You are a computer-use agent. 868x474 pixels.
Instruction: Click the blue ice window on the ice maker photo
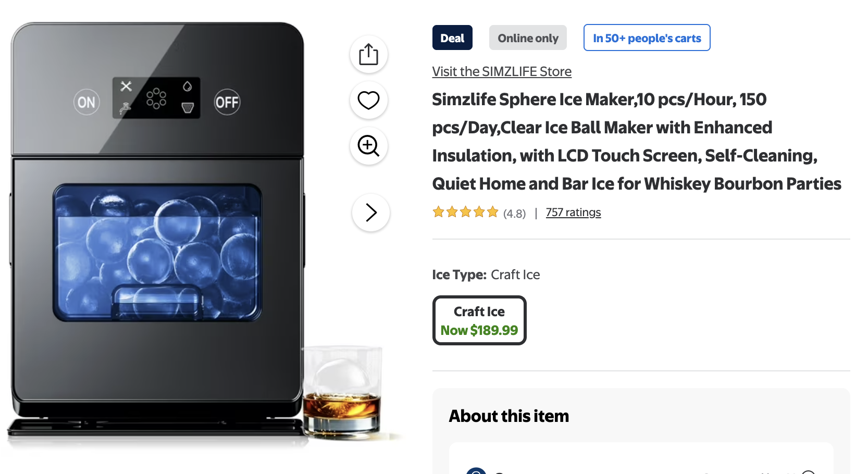click(157, 252)
